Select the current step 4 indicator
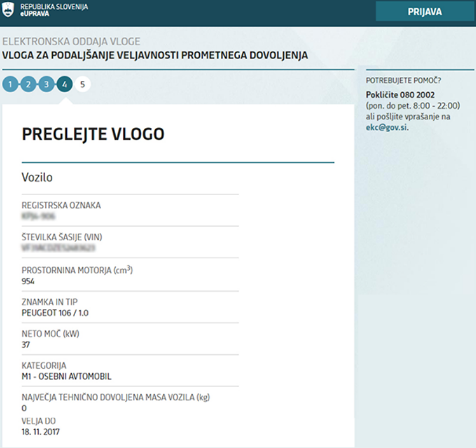The width and height of the screenshot is (476, 448). (65, 84)
